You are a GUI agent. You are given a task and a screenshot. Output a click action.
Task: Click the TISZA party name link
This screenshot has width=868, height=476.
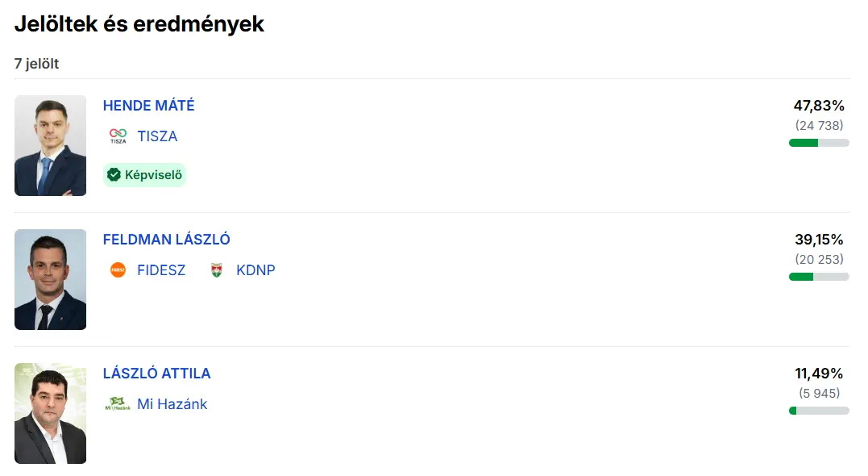coord(157,136)
